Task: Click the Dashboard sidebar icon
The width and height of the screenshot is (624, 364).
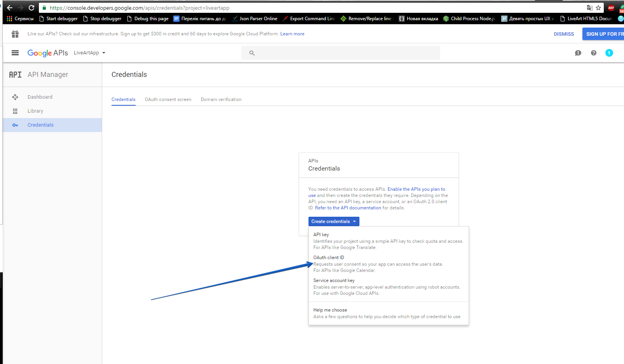Action: [x=15, y=97]
